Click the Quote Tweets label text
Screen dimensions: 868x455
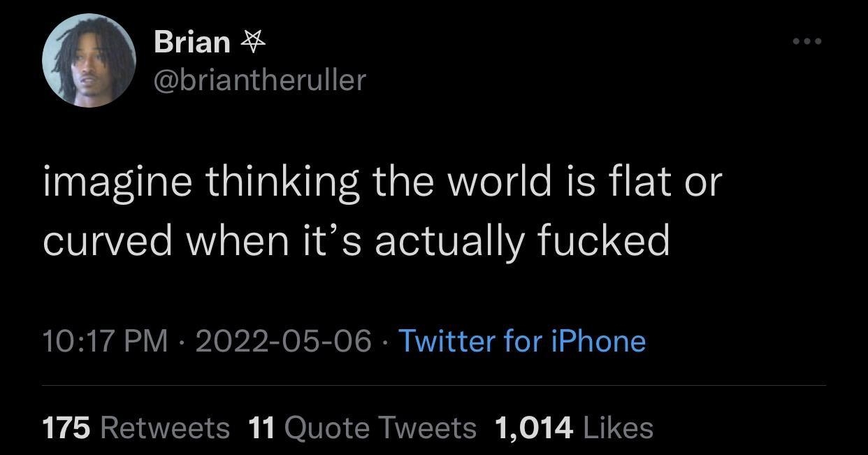point(381,427)
